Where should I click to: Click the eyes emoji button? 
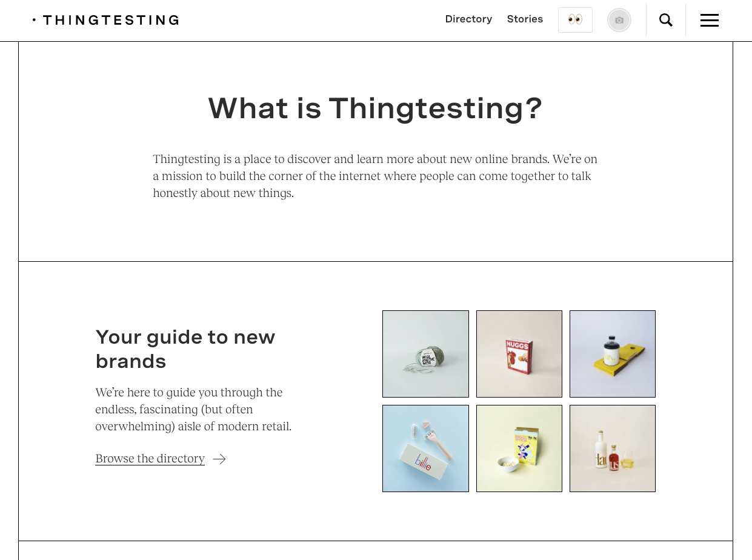coord(575,20)
